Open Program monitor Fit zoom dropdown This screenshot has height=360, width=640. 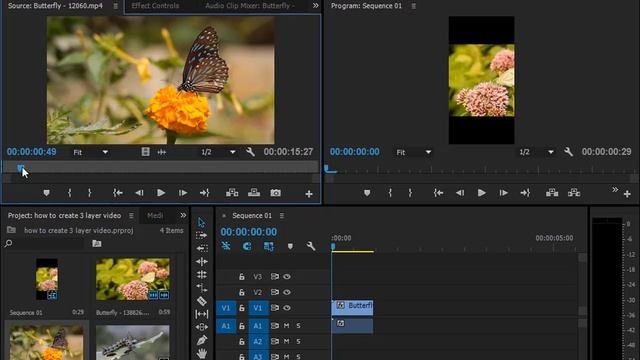point(413,152)
